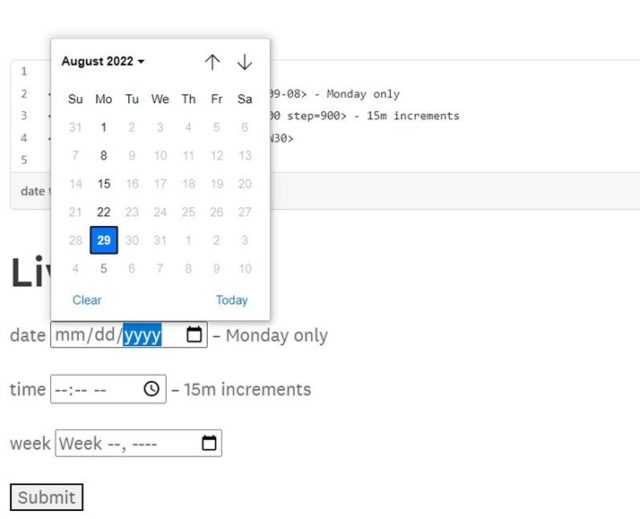Image resolution: width=640 pixels, height=519 pixels.
Task: Choose September 5 in the calendar
Action: 104,268
